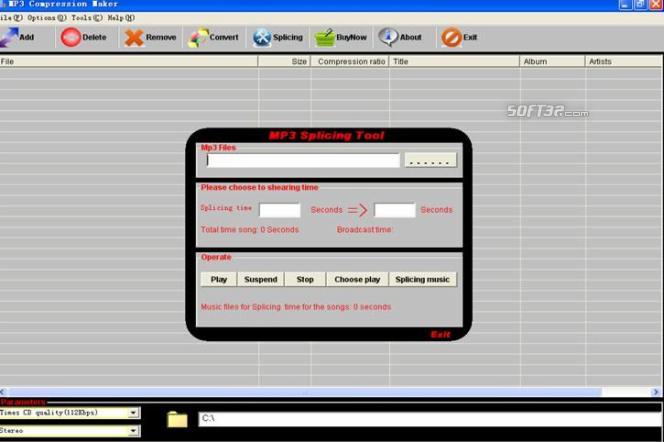The height and width of the screenshot is (442, 664).
Task: Expand the Stereo channel dropdown
Action: [x=133, y=431]
